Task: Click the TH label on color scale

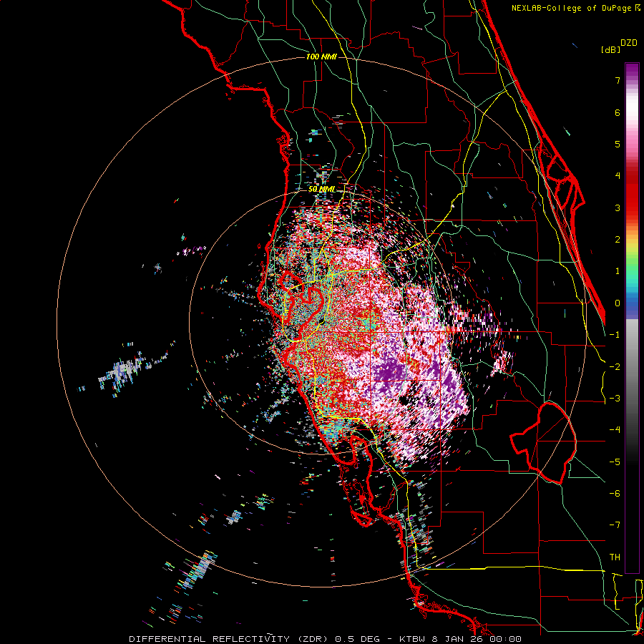Action: (615, 557)
